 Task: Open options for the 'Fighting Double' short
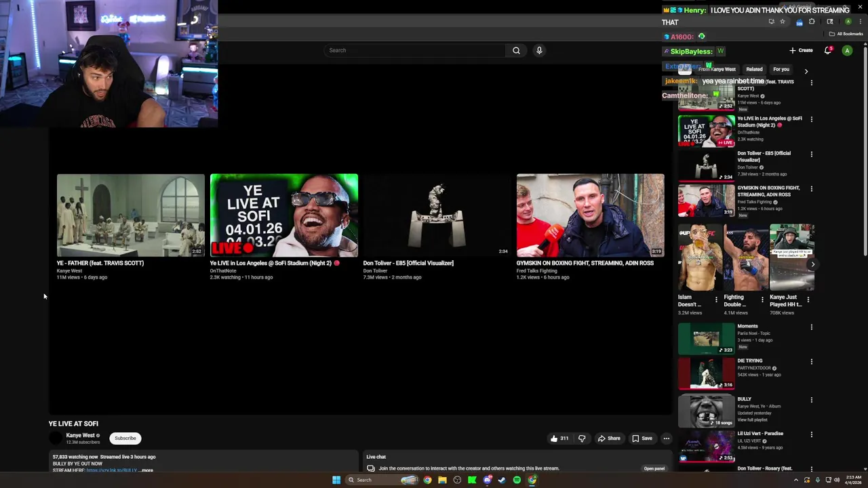(762, 299)
